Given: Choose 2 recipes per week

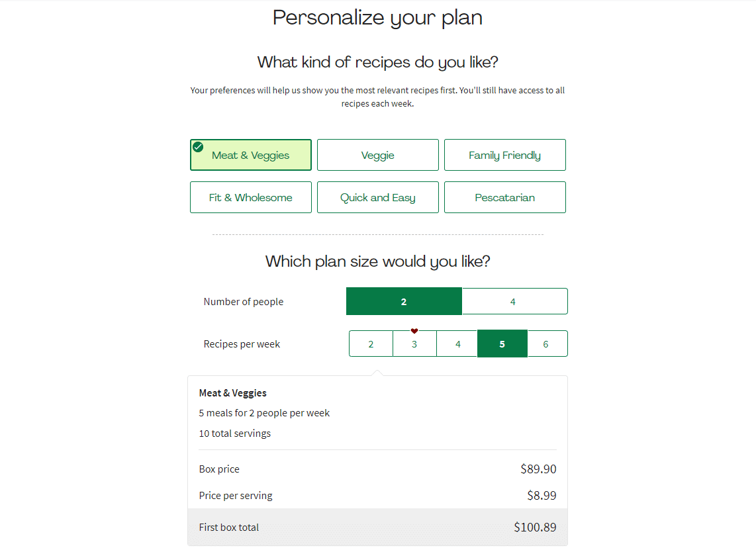Looking at the screenshot, I should coord(371,344).
